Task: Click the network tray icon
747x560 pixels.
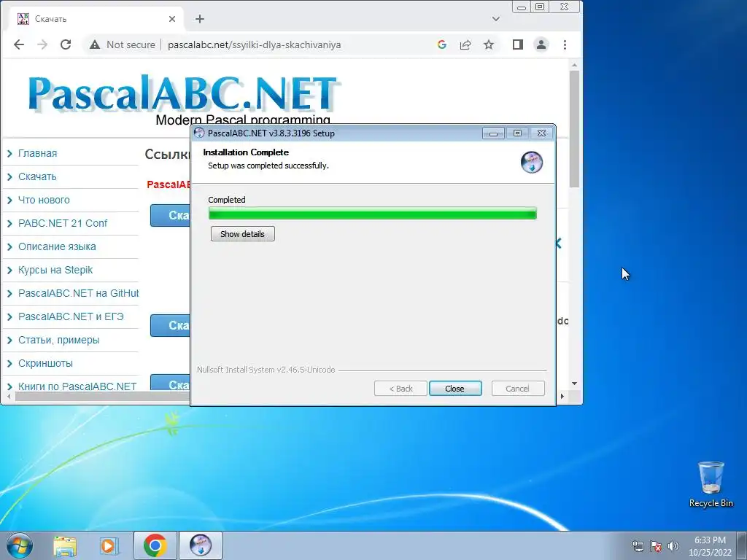Action: coord(638,547)
